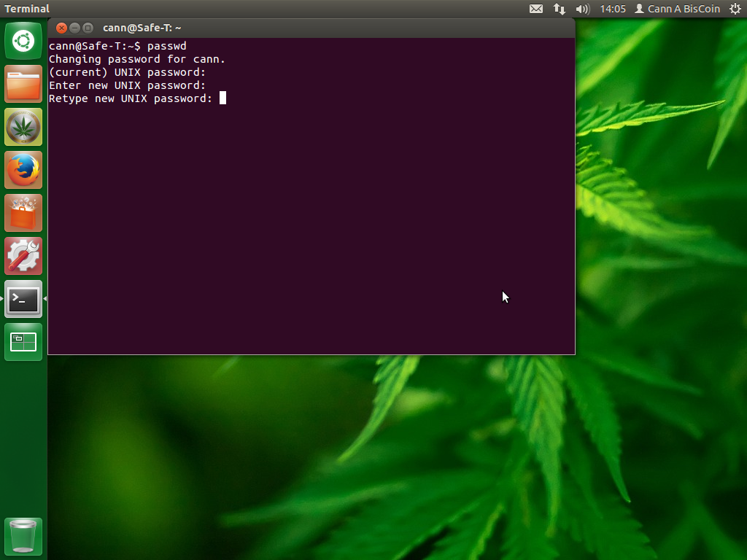Click the terminal title bar text
The width and height of the screenshot is (747, 560).
coord(142,28)
